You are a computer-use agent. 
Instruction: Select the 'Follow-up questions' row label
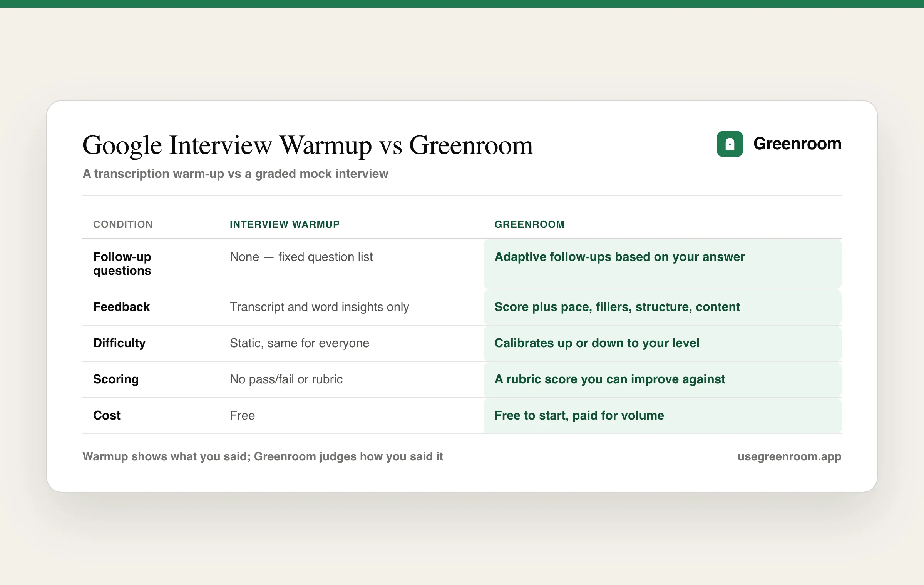pos(122,264)
